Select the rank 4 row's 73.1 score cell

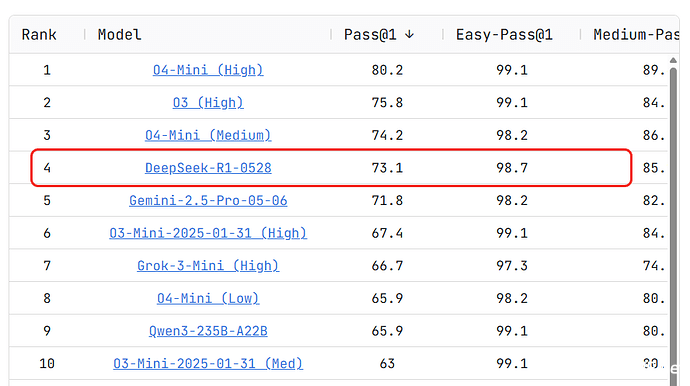pyautogui.click(x=387, y=168)
